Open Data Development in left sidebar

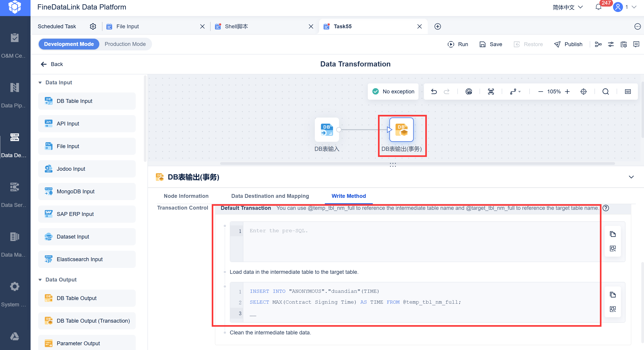pos(14,145)
